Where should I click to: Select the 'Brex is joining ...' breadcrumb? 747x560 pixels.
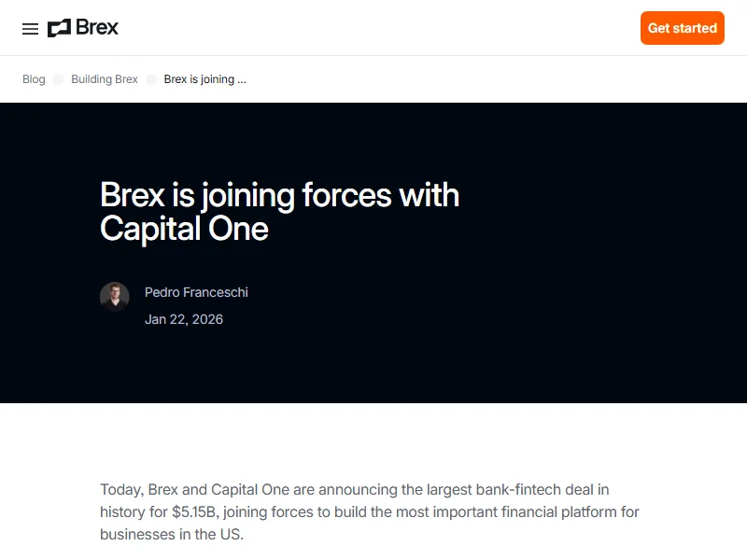(204, 79)
